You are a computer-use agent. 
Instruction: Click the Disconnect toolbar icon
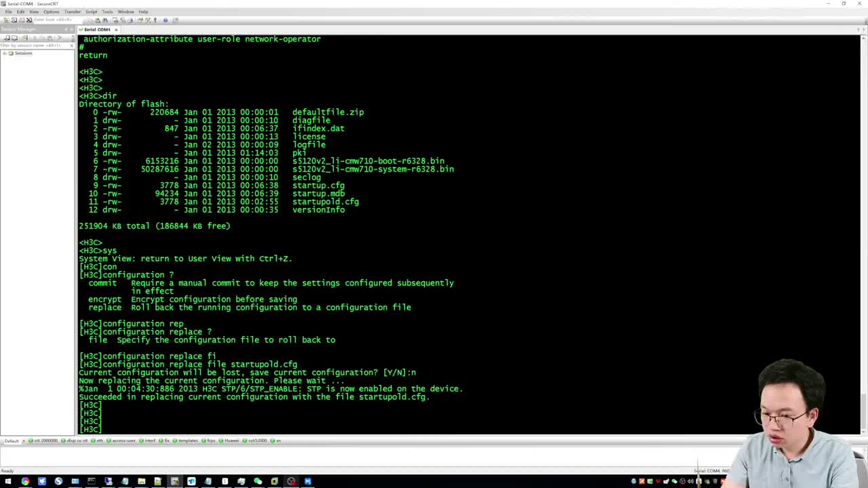29,20
